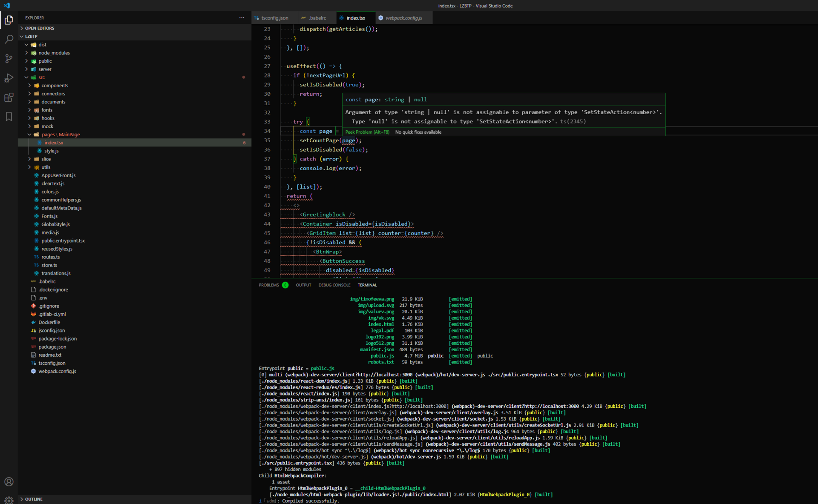
Task: Open the Accounts menu icon
Action: pyautogui.click(x=9, y=481)
